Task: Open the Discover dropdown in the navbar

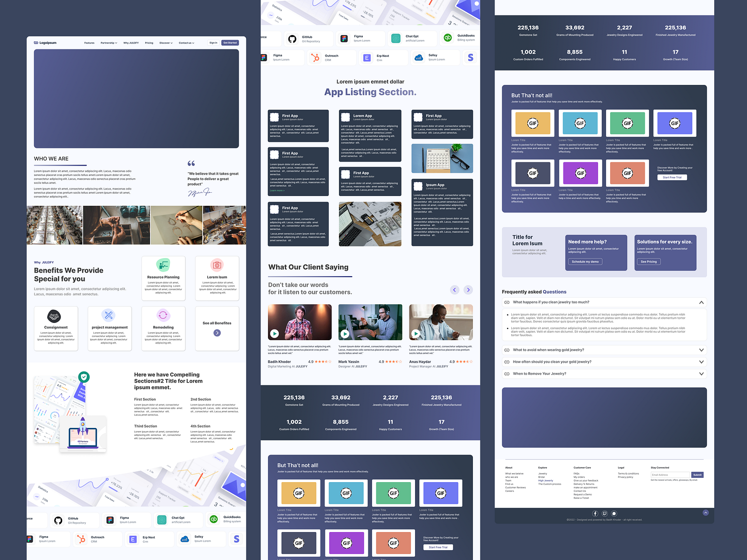Action: pyautogui.click(x=166, y=42)
